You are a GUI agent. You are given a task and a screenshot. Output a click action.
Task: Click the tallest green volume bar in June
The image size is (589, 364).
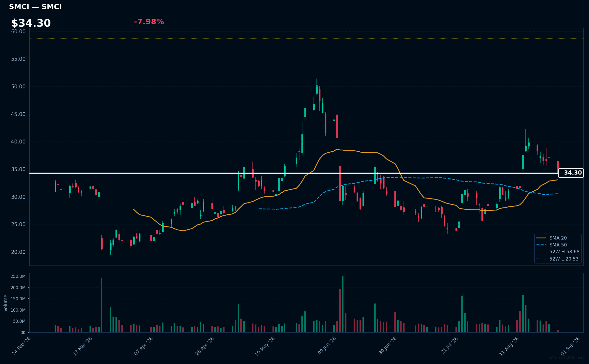click(343, 304)
